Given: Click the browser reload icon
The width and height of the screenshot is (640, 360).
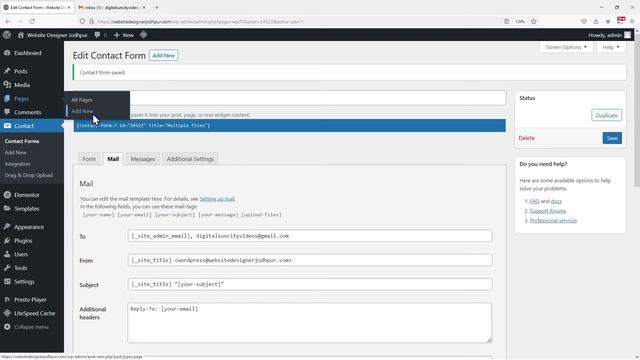Looking at the screenshot, I should click(32, 21).
